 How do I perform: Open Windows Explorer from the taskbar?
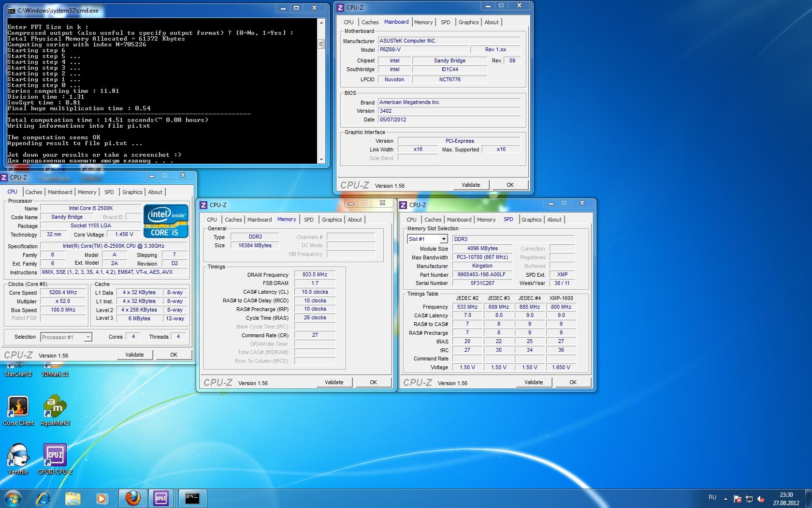tap(72, 498)
